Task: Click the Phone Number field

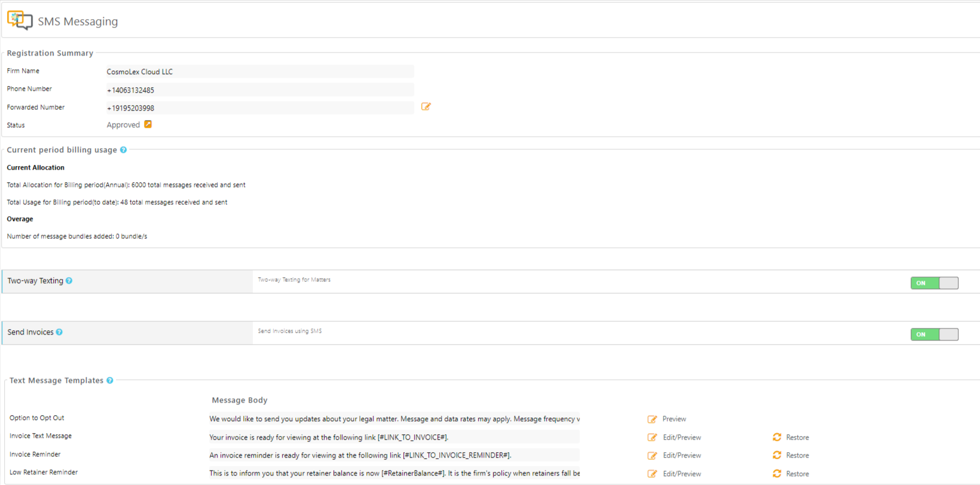Action: (x=259, y=90)
